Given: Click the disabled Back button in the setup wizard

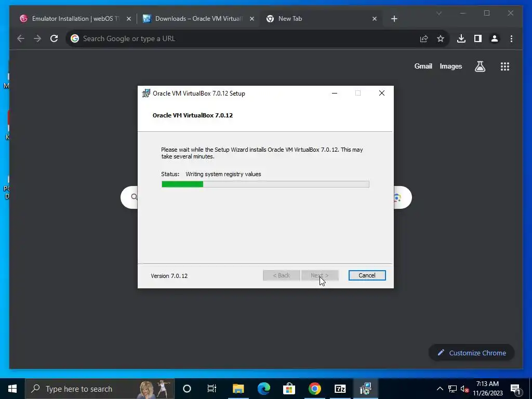Looking at the screenshot, I should (x=281, y=275).
